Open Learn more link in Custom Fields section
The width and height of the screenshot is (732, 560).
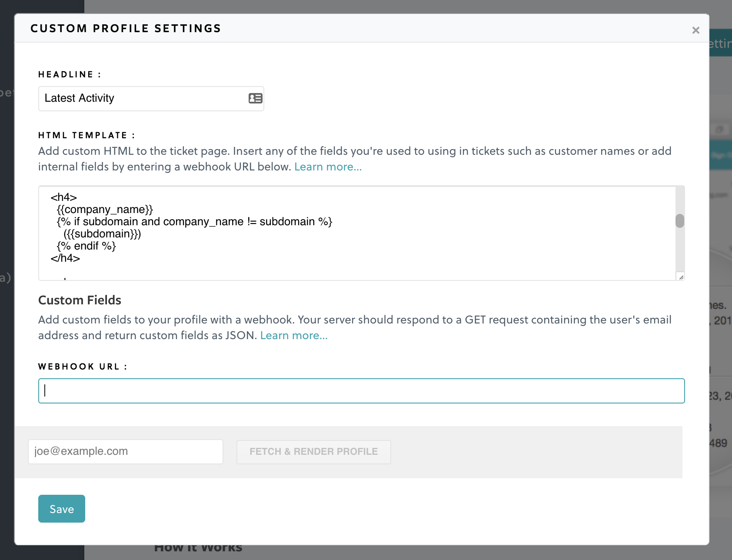coord(294,336)
